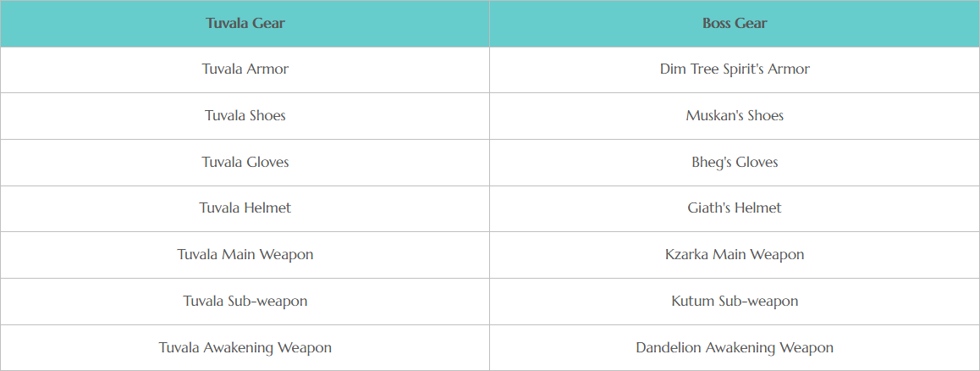Click the Tuvala Helmet cell

point(245,208)
